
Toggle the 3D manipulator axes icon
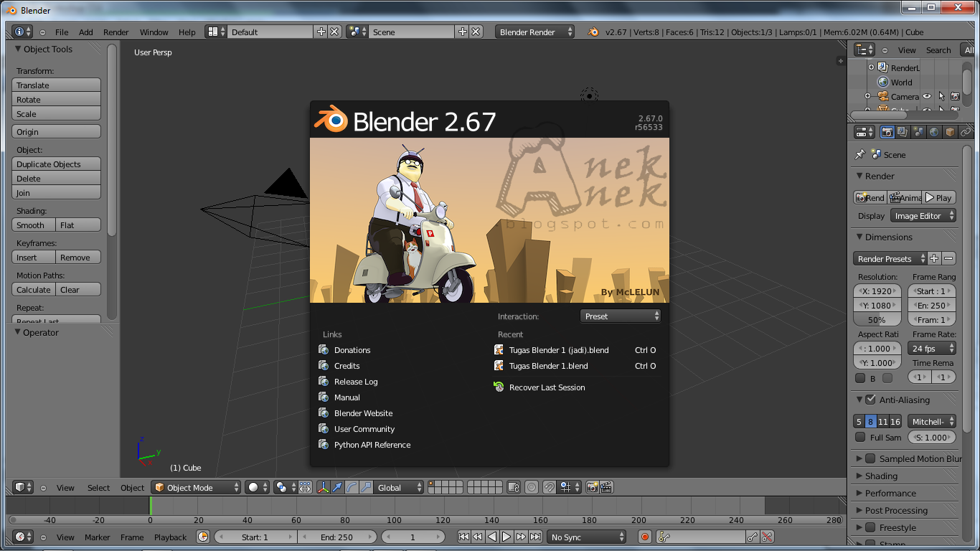click(324, 487)
